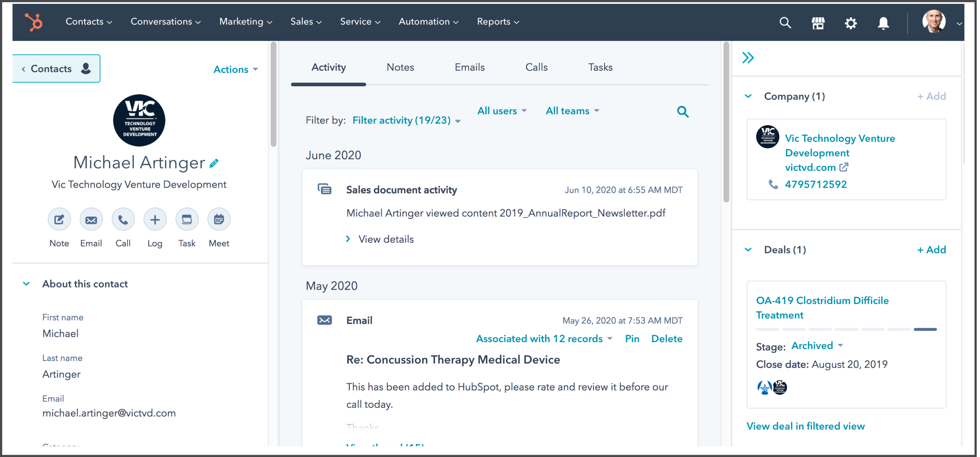Open Filter activity (19/23) dropdown
The width and height of the screenshot is (980, 457).
pyautogui.click(x=406, y=121)
